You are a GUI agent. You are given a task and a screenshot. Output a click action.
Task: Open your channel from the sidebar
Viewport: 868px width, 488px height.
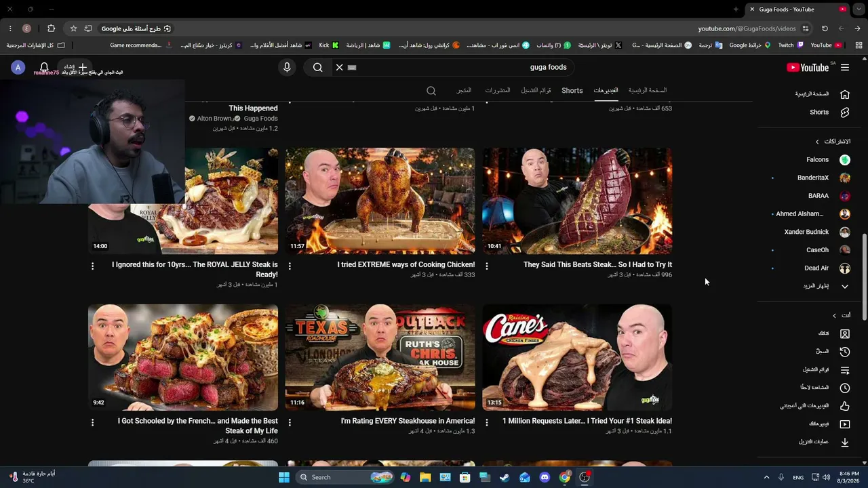tap(822, 333)
